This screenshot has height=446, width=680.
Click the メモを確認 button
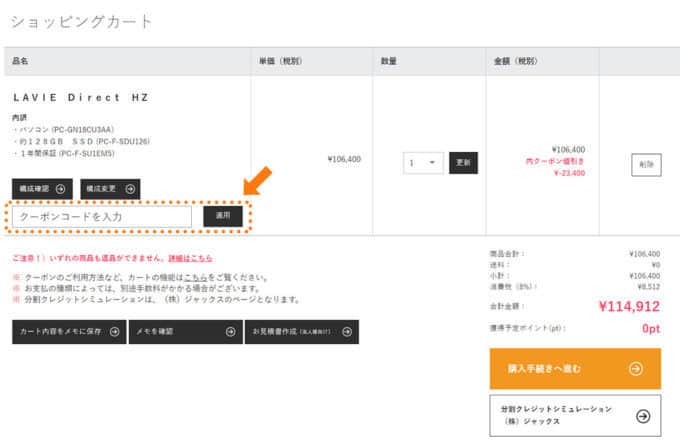pos(186,332)
